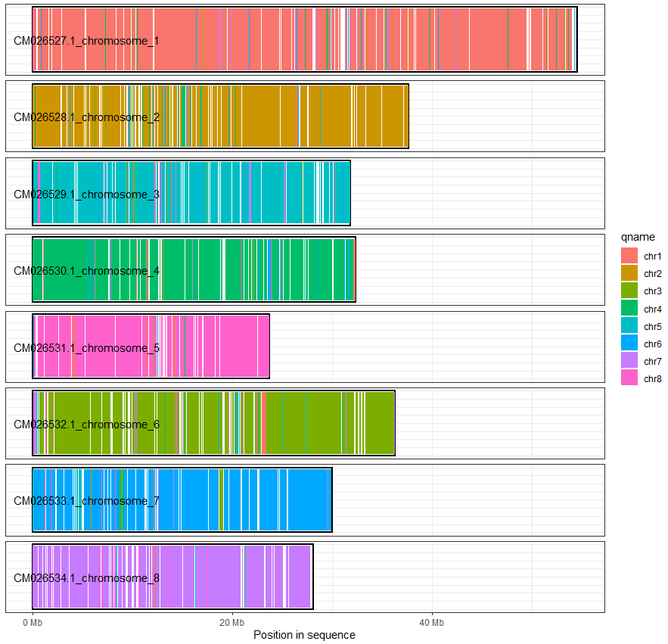Pick the blue chr6 legend swatch
The image size is (668, 644).
(x=629, y=343)
